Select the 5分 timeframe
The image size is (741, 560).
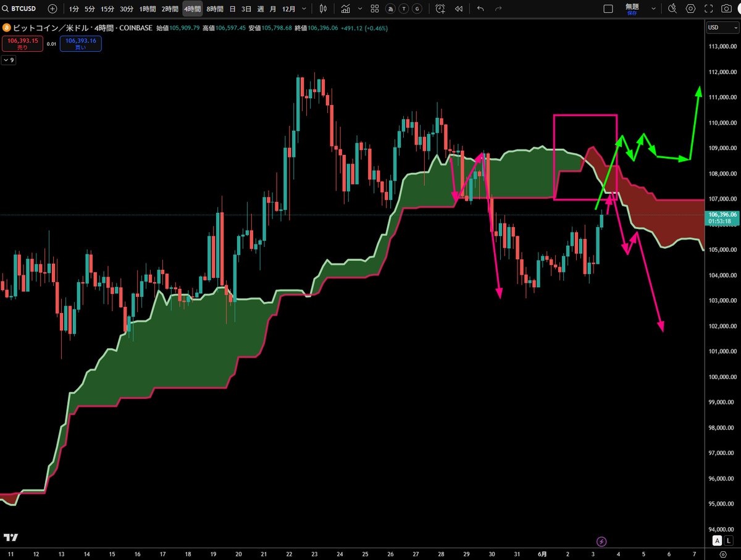point(90,9)
